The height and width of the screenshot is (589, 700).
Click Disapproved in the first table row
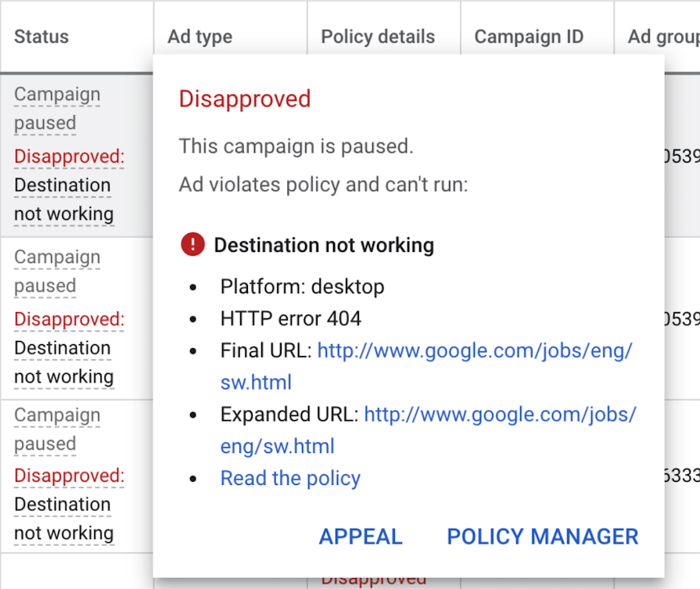[69, 156]
